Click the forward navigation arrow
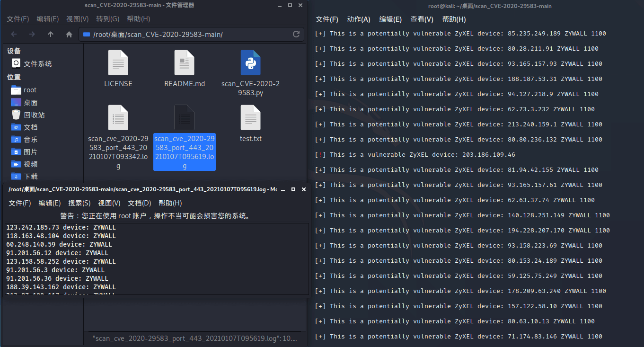The height and width of the screenshot is (347, 644). coord(32,35)
